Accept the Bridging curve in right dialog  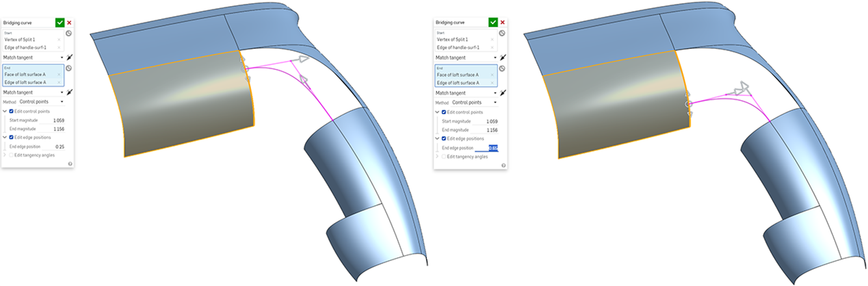493,22
